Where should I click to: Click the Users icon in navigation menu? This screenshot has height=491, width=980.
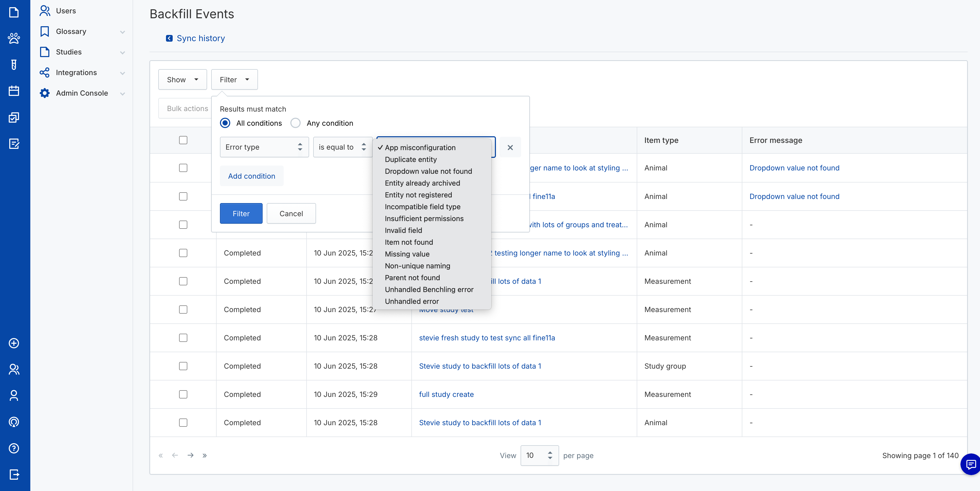click(x=44, y=11)
